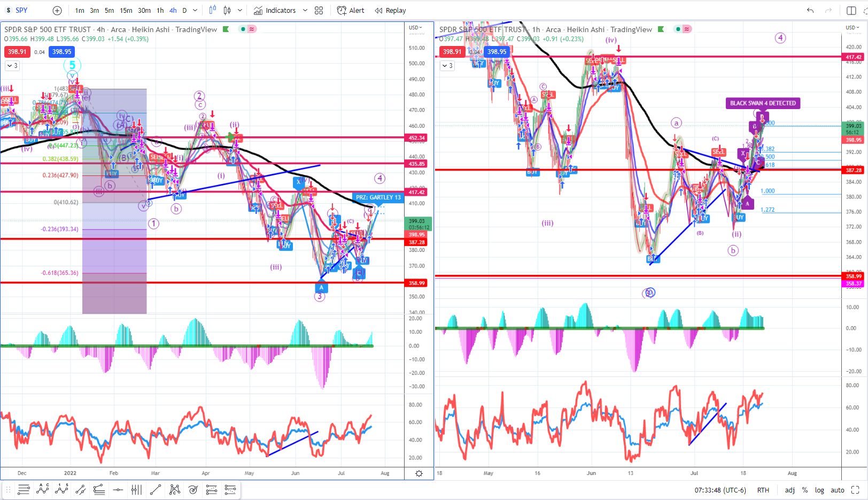Open the Indicators dialog
Screen dimensions: 868x500
pyautogui.click(x=275, y=11)
